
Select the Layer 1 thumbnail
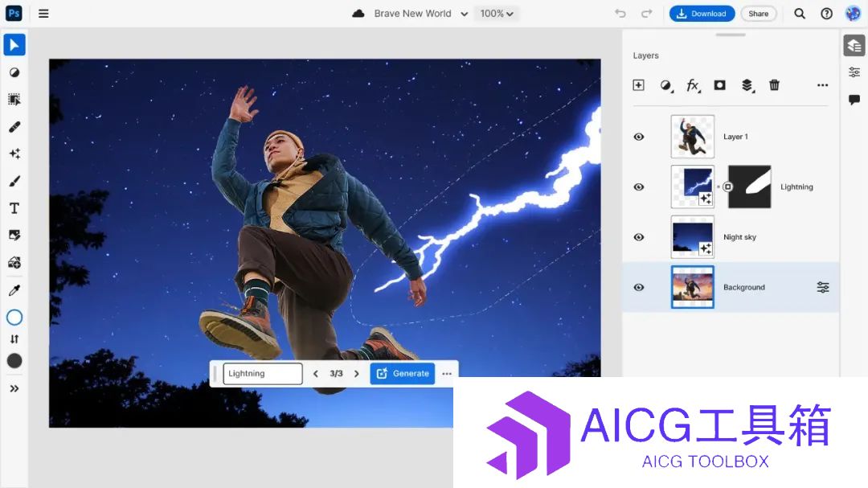pyautogui.click(x=693, y=137)
